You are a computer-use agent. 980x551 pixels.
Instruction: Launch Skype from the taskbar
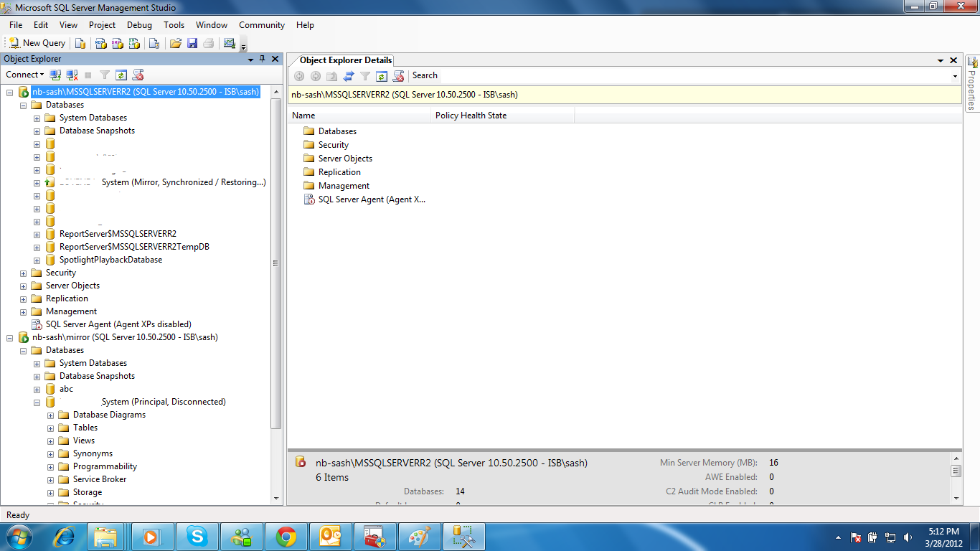197,536
